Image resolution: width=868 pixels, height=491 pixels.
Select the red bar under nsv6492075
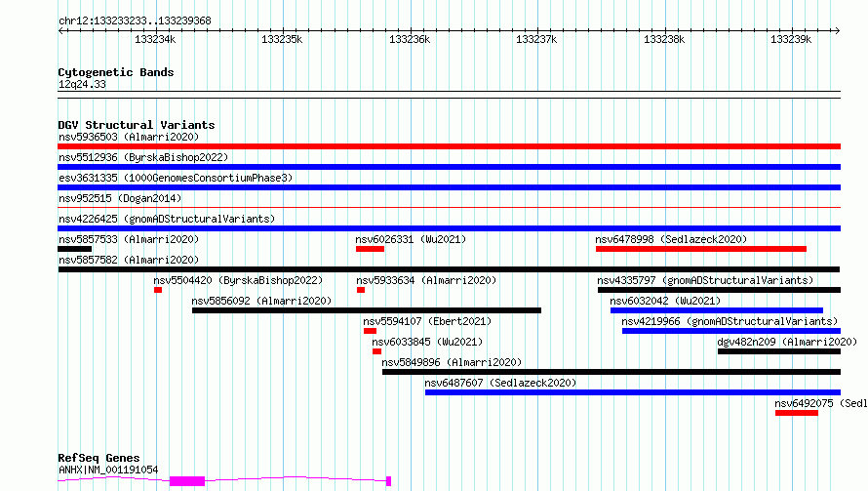point(797,413)
